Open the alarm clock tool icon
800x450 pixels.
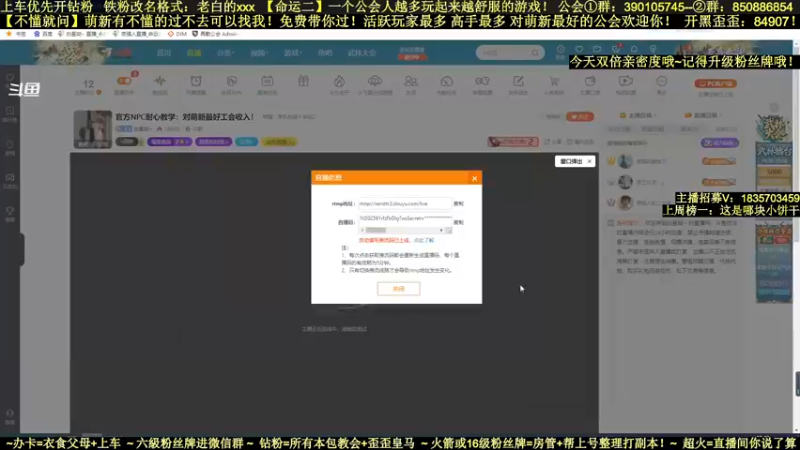(196, 81)
